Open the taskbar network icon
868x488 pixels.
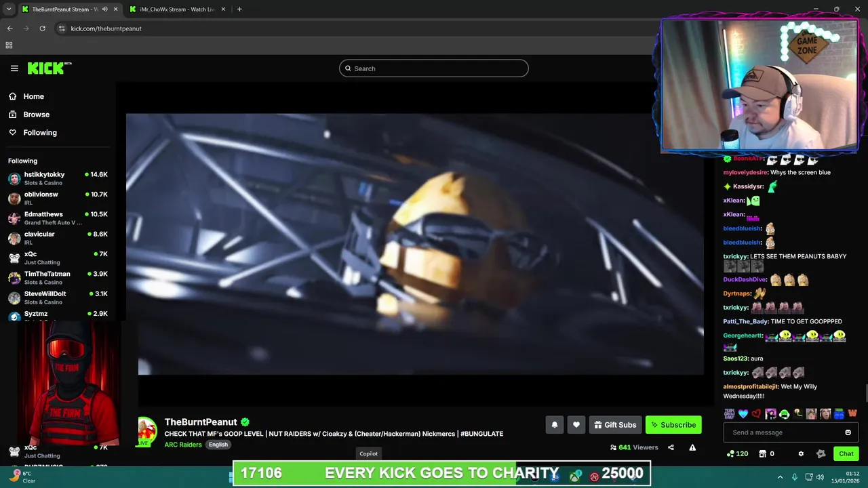click(809, 477)
